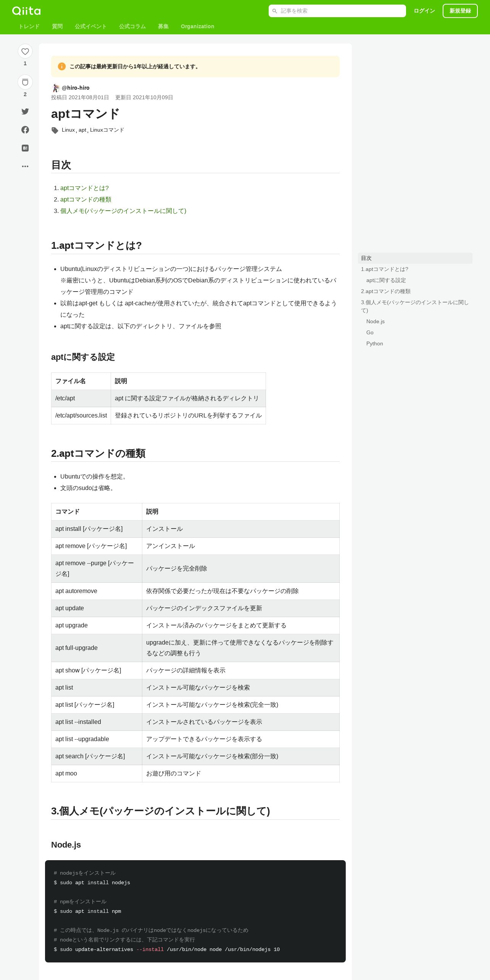Open the 質問 tab
The width and height of the screenshot is (490, 980).
point(57,26)
